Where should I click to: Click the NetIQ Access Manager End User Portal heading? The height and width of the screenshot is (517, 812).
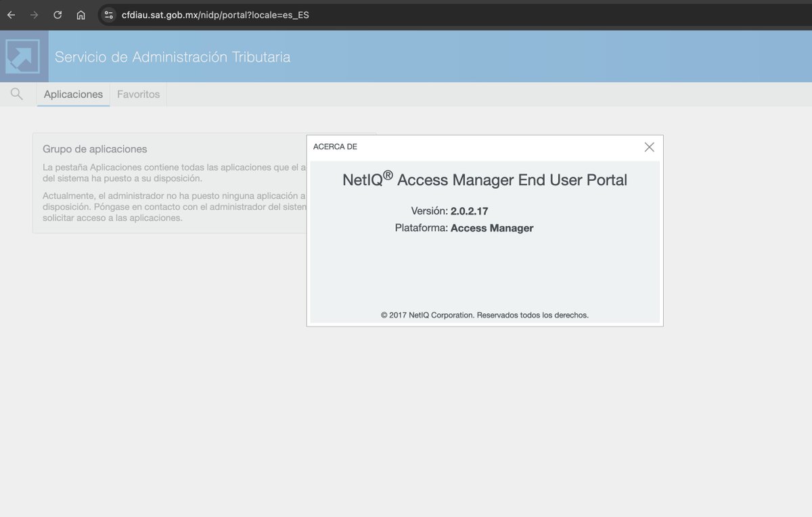(484, 179)
